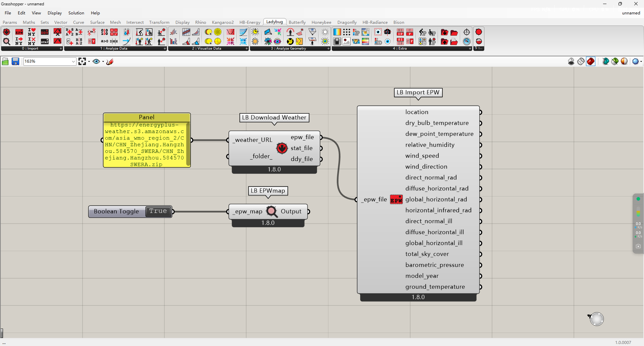
Task: Click the sketch pencil icon in canvas toolbar
Action: 110,61
